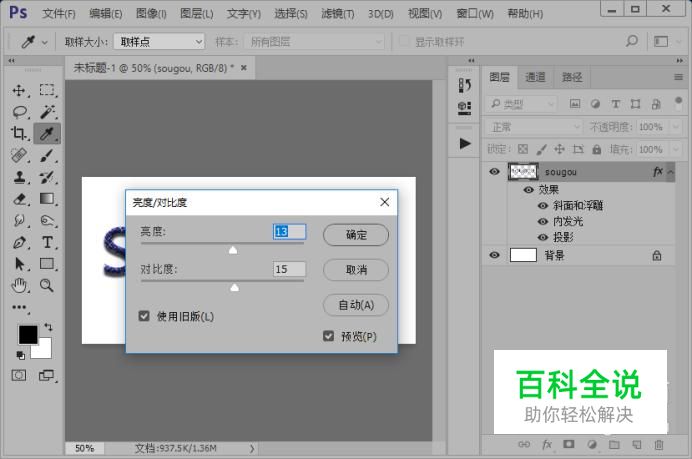
Task: Open the Edit Toolbar ellipsis
Action: click(x=19, y=307)
